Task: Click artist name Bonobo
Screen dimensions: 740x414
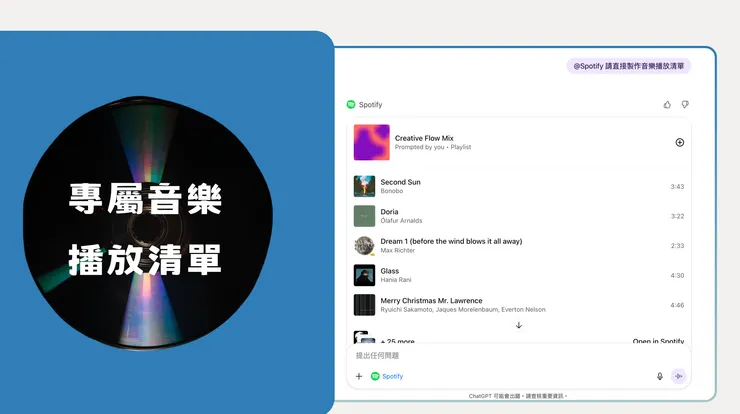Action: pyautogui.click(x=392, y=191)
